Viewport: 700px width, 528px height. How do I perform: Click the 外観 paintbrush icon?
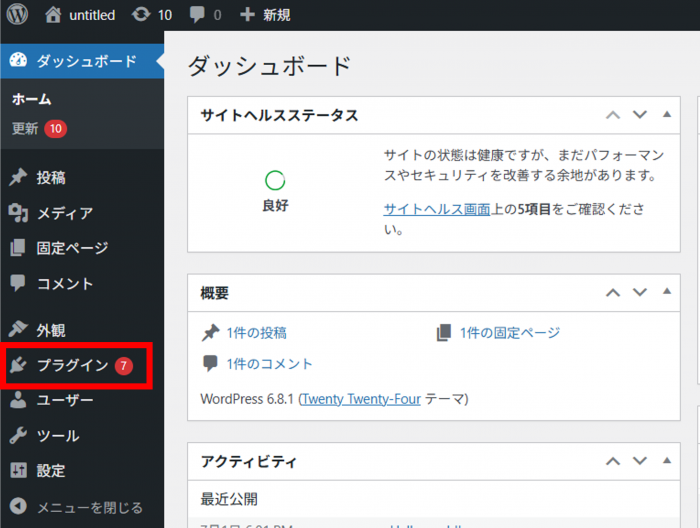pyautogui.click(x=18, y=330)
